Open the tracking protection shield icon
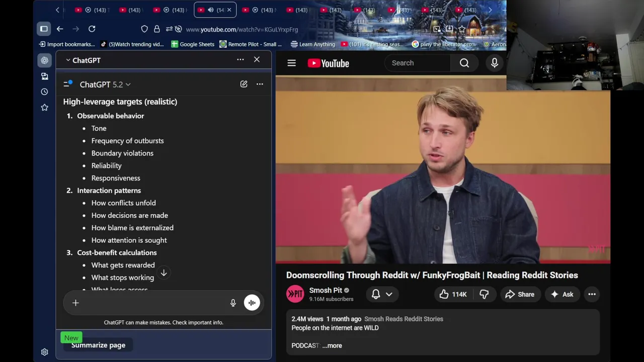This screenshot has width=644, height=362. pyautogui.click(x=144, y=29)
